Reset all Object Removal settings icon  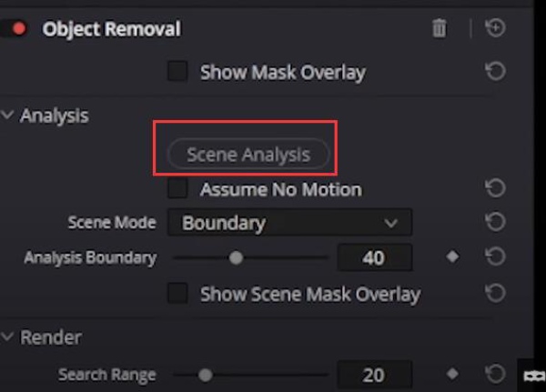click(496, 28)
